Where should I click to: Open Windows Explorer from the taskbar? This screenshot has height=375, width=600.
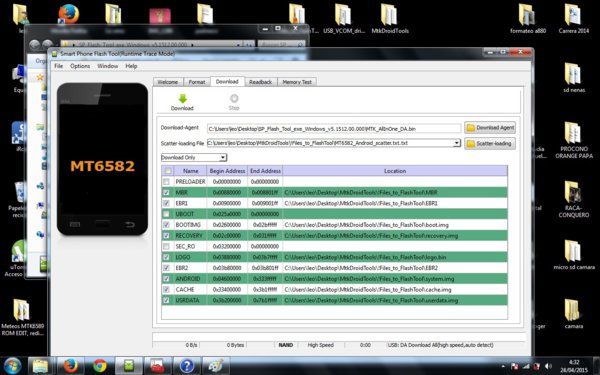[40, 366]
